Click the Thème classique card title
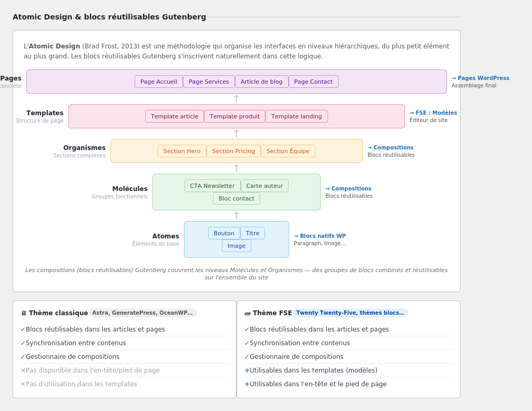This screenshot has width=532, height=411. click(58, 313)
